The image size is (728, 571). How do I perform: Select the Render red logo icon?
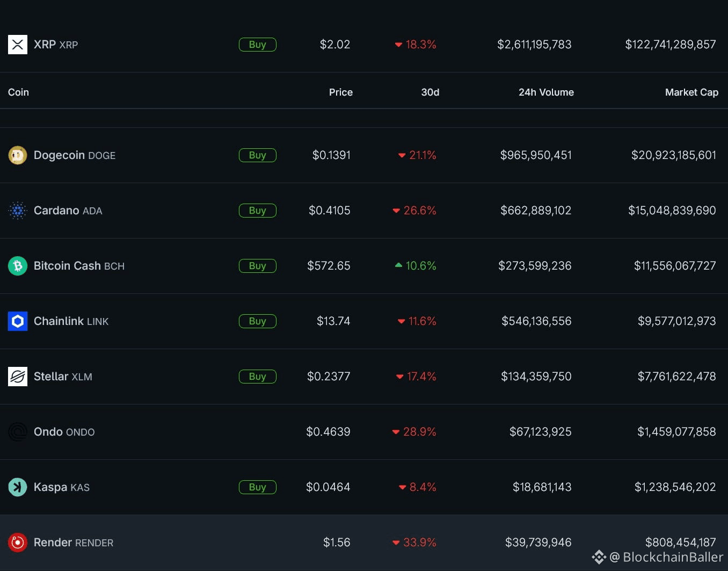tap(18, 543)
